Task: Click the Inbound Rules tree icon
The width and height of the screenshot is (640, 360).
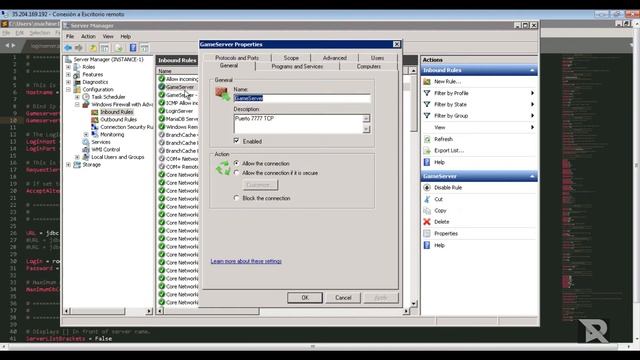Action: click(x=95, y=112)
